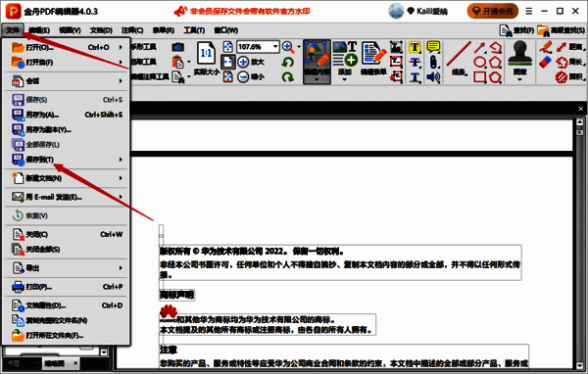Select the red line (线条) drawing tool
Viewport: 588px width, 374px height.
(x=459, y=53)
